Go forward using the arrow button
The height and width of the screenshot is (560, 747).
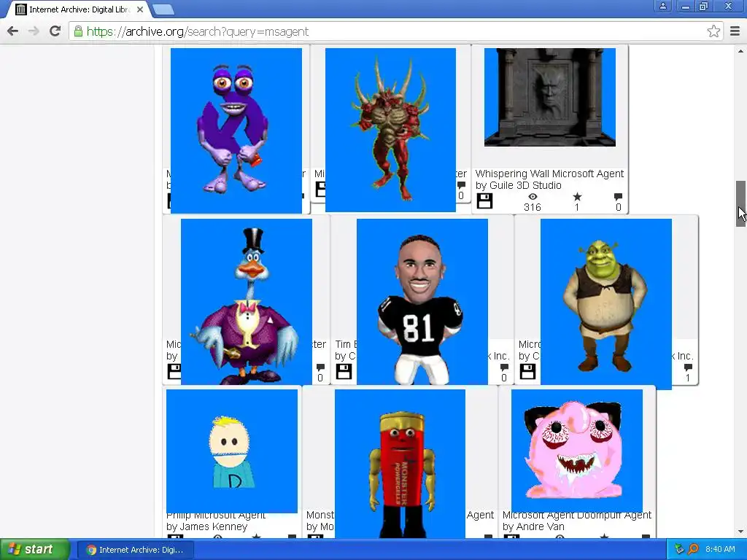(x=34, y=31)
